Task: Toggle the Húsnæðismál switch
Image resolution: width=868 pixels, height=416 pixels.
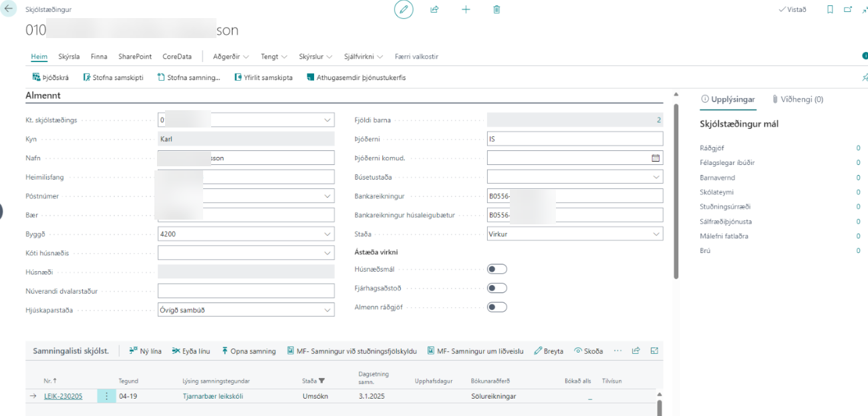Action: [497, 269]
